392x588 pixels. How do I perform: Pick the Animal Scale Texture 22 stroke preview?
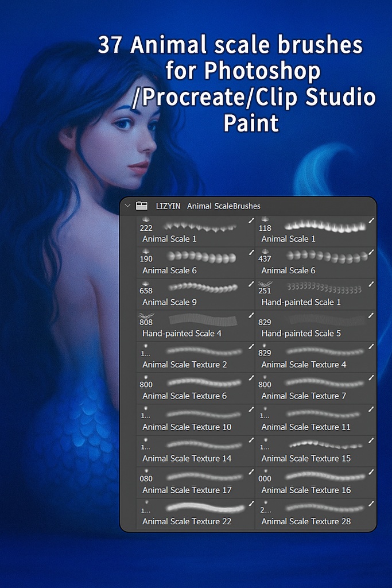(205, 508)
